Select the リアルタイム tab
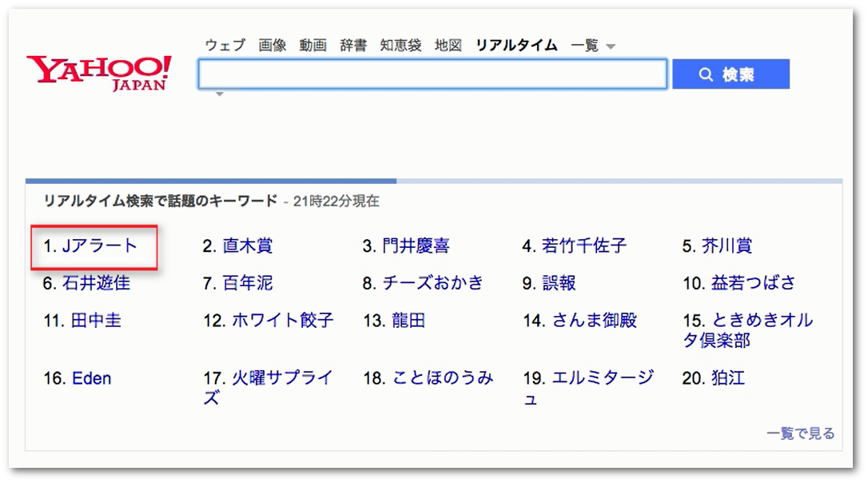868x483 pixels. 516,46
